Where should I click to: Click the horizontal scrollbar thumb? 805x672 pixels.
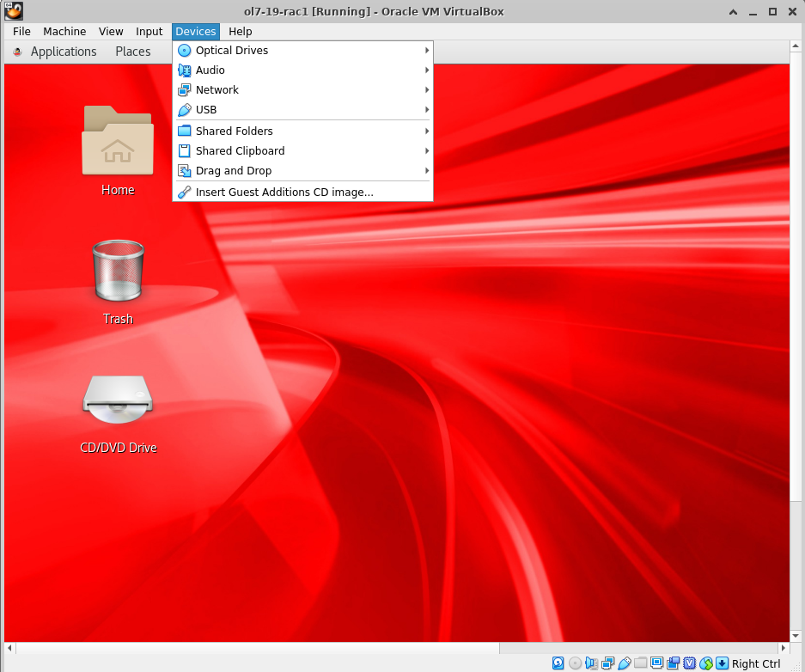click(x=258, y=648)
